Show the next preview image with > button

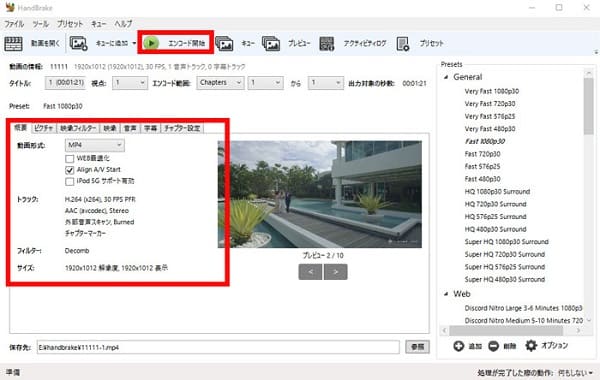coord(336,272)
